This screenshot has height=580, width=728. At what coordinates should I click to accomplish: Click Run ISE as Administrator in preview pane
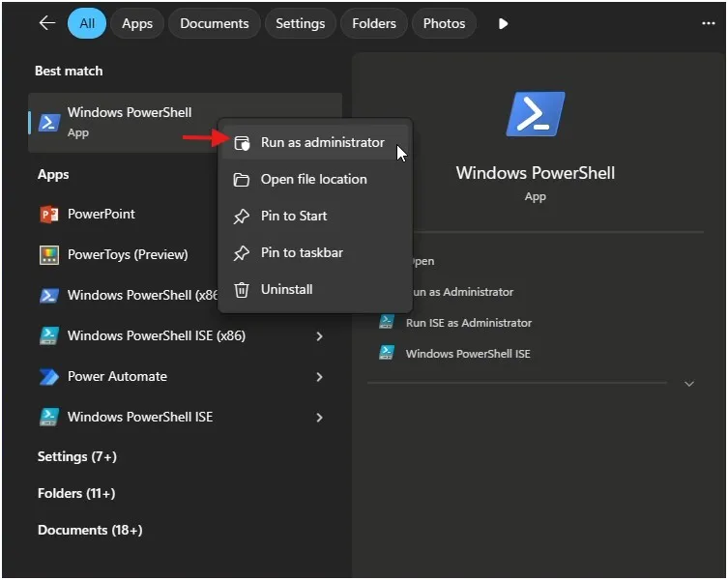[x=469, y=323]
